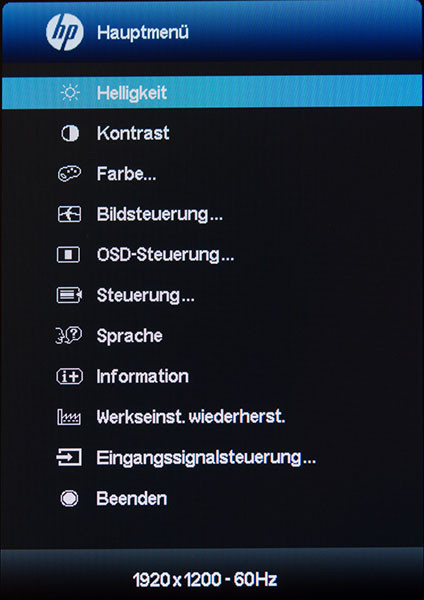Click the input arrow Eingangssignal icon
Image resolution: width=424 pixels, height=600 pixels.
point(69,458)
